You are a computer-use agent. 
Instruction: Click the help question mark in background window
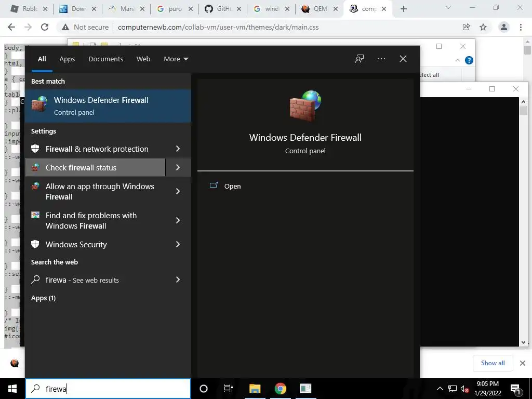click(469, 60)
